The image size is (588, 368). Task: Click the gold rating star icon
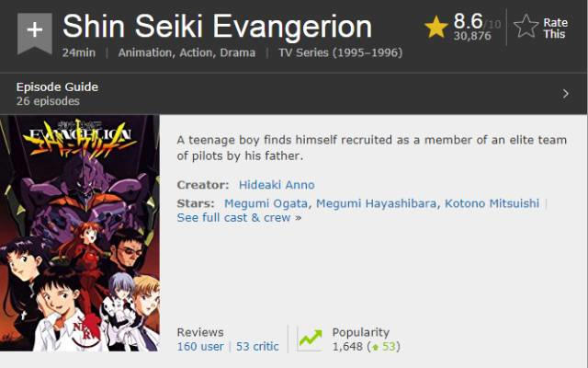pyautogui.click(x=436, y=28)
